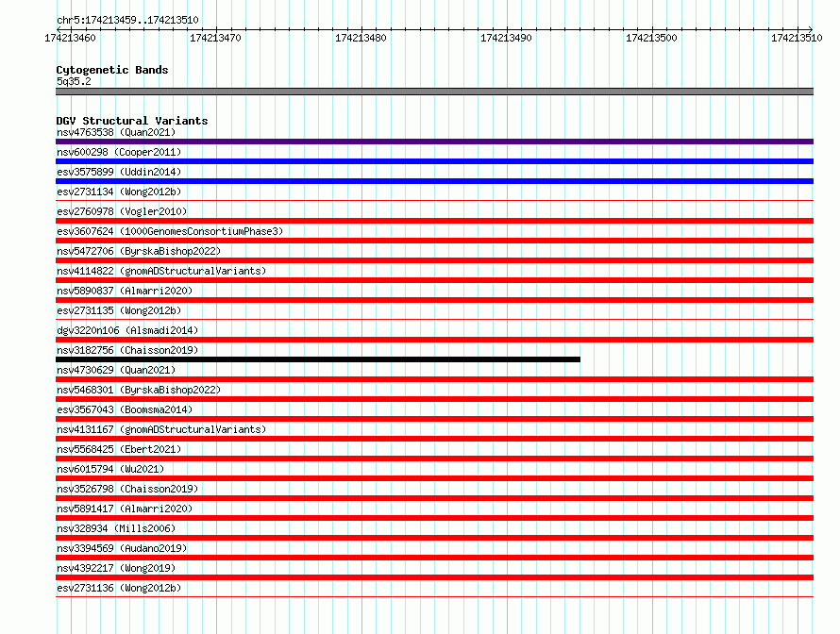This screenshot has height=634, width=840.
Task: Click the red bar under nsv328934
Action: click(x=434, y=538)
